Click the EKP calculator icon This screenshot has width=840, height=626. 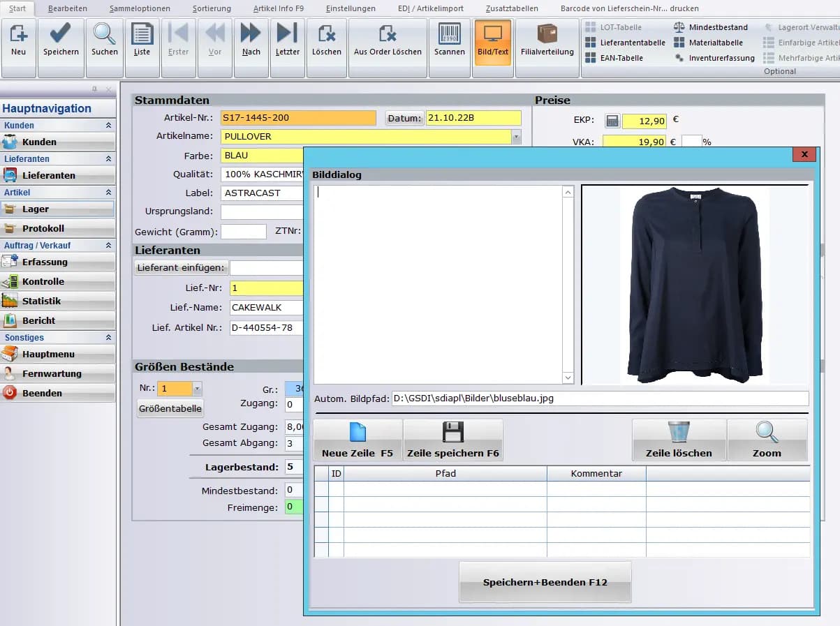[611, 120]
